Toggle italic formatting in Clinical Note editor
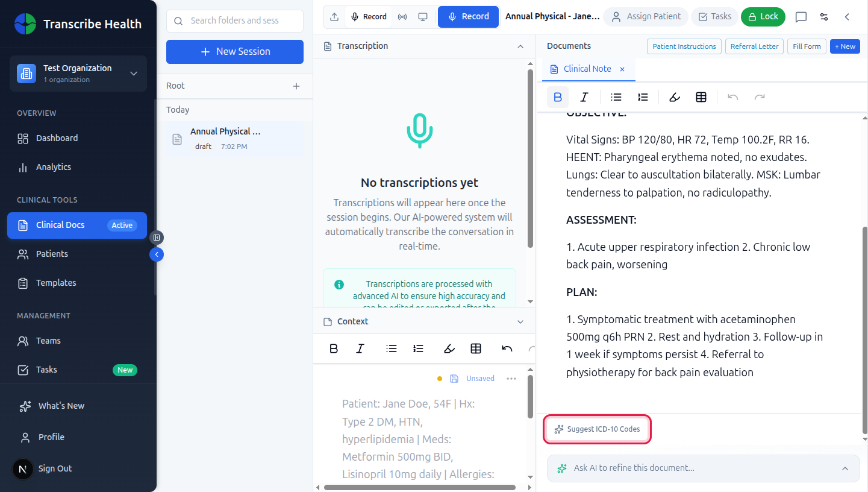The height and width of the screenshot is (492, 868). coord(584,97)
